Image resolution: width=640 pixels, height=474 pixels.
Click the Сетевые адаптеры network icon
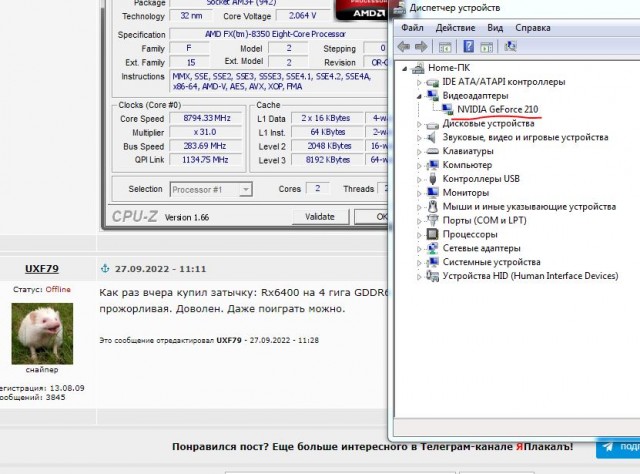(x=432, y=248)
